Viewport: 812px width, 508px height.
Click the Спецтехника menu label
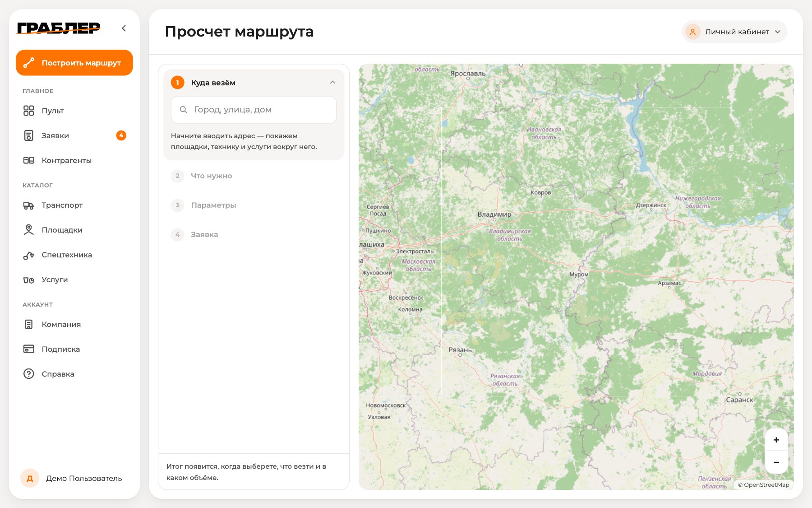click(x=67, y=255)
